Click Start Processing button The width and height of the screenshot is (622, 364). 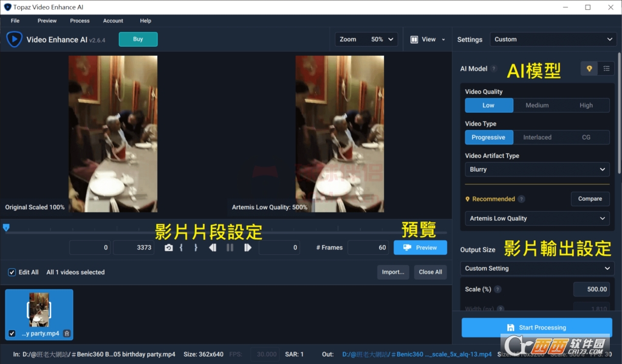[537, 328]
